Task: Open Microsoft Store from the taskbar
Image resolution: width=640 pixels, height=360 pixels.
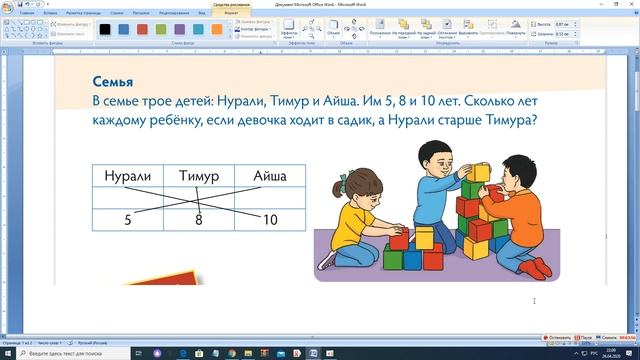Action: tap(199, 353)
